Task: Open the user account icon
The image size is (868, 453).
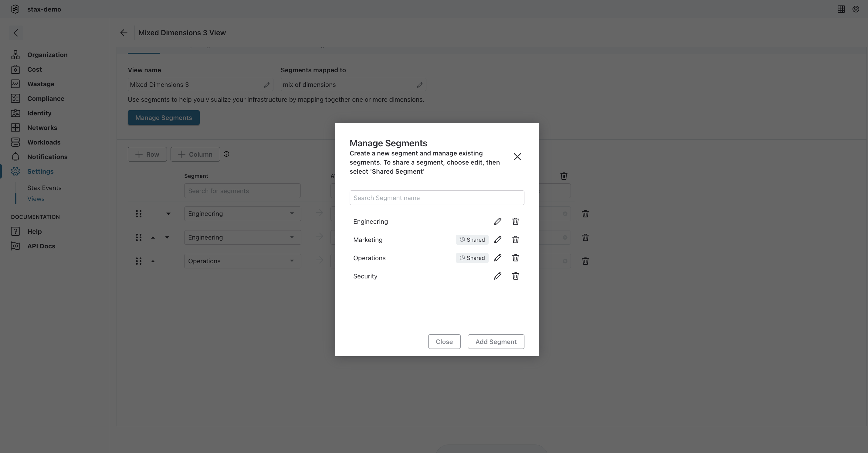Action: (856, 9)
